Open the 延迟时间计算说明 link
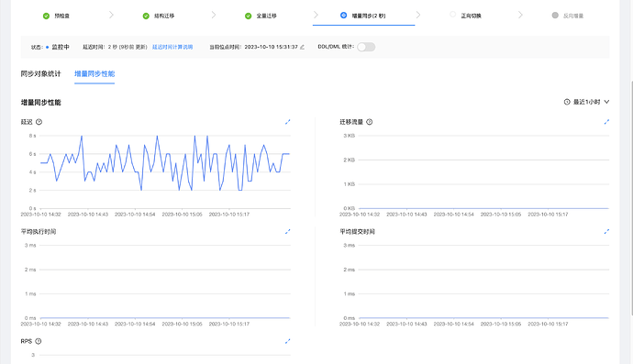This screenshot has height=364, width=633. pyautogui.click(x=172, y=47)
